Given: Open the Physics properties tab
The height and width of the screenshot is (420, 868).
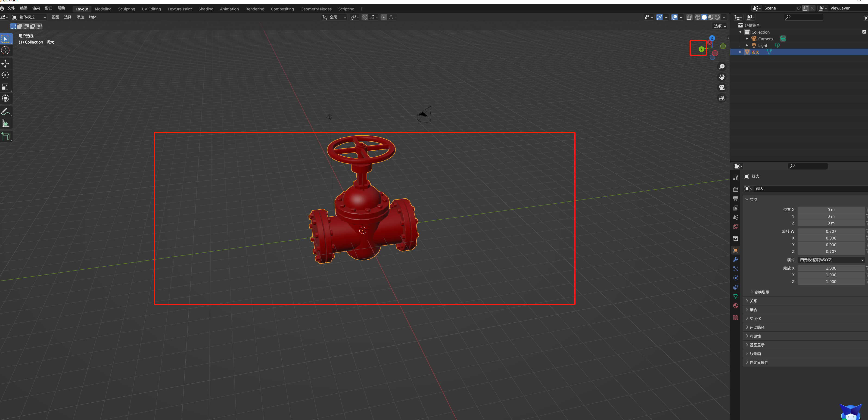Looking at the screenshot, I should 736,278.
